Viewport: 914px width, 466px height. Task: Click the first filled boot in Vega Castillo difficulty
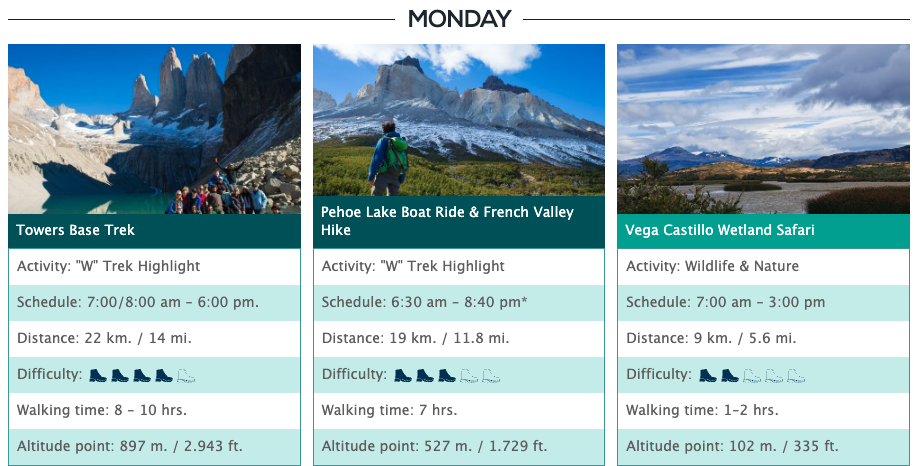pyautogui.click(x=708, y=375)
